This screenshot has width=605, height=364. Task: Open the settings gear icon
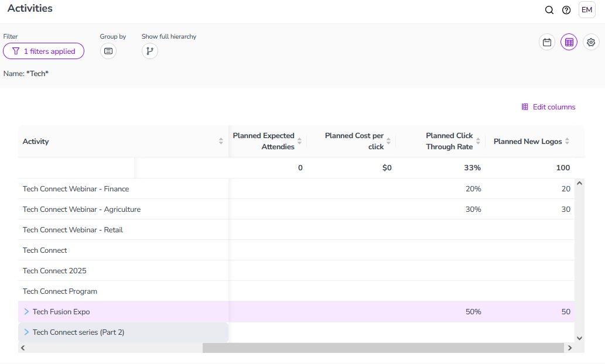coord(591,42)
